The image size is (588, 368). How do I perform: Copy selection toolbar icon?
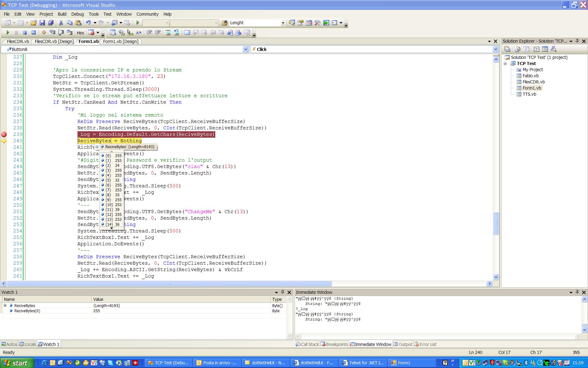70,23
